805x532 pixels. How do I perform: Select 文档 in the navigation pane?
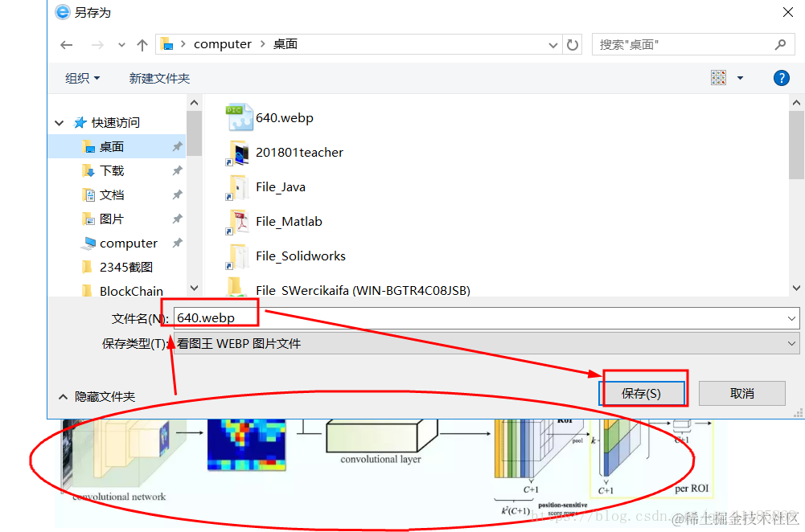(112, 194)
